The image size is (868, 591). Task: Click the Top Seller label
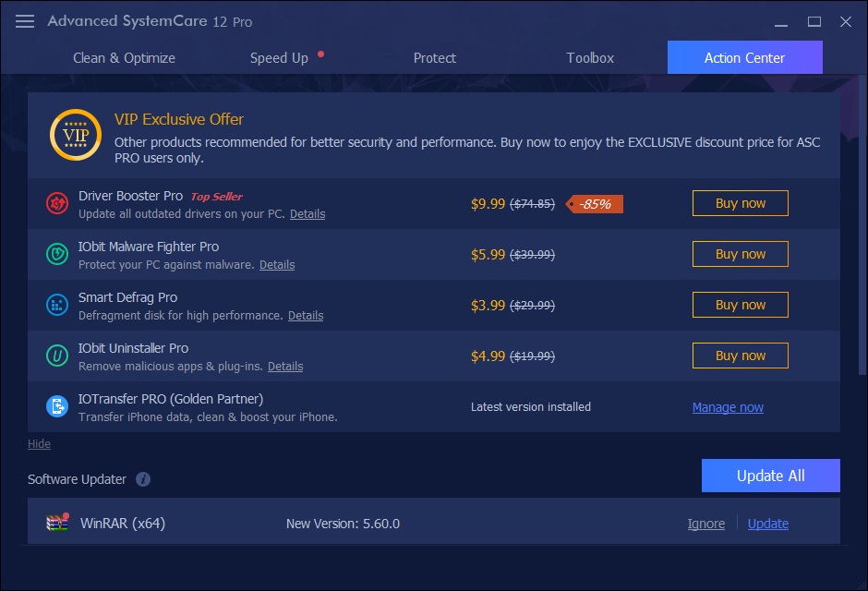pos(216,197)
